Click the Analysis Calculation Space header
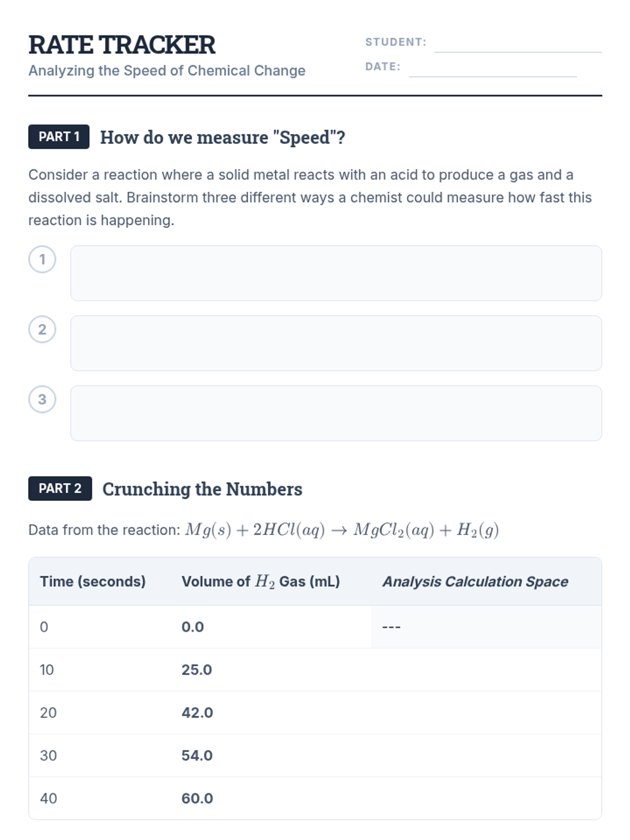 (475, 581)
